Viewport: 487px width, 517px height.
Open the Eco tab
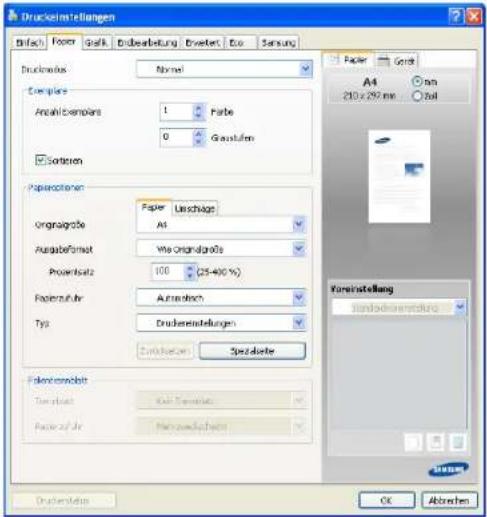tap(241, 43)
